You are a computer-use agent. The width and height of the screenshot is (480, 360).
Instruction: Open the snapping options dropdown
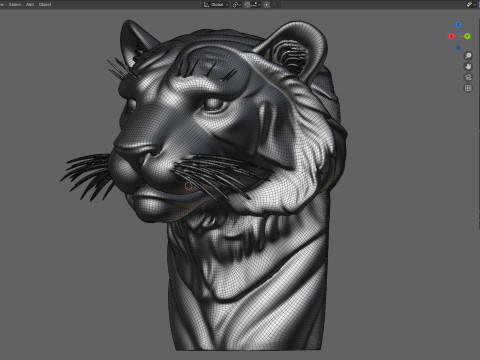(256, 5)
